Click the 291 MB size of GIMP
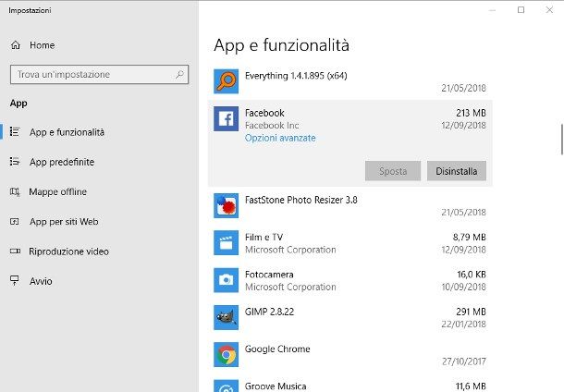Viewport: 564px width, 392px height. 471,312
